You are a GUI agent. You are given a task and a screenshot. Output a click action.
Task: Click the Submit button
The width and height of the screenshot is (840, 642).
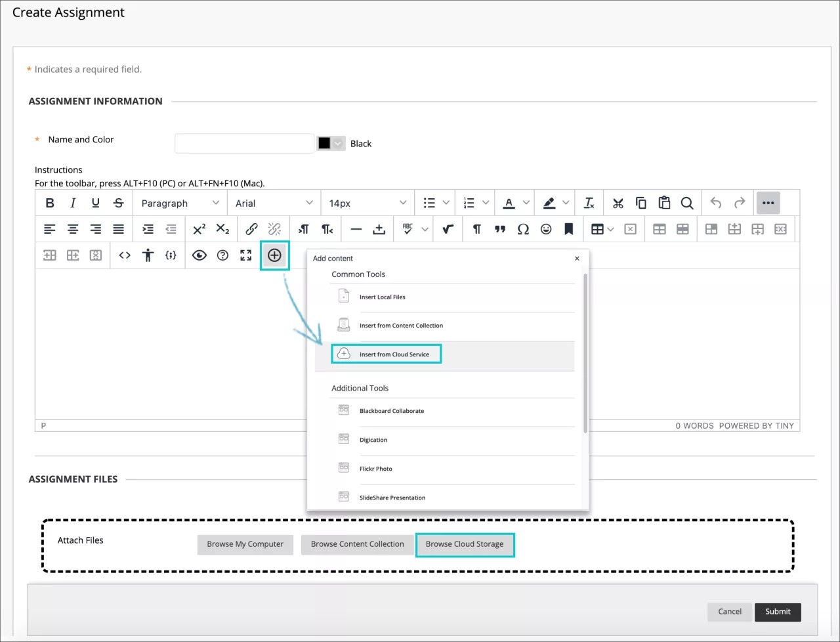(778, 612)
